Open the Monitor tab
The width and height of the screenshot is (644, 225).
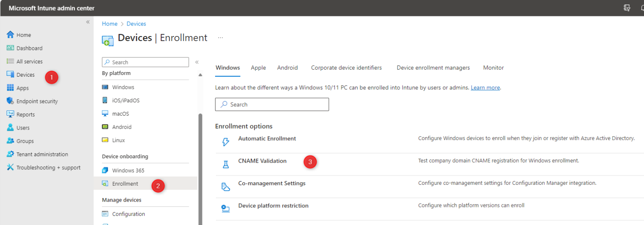pos(493,67)
